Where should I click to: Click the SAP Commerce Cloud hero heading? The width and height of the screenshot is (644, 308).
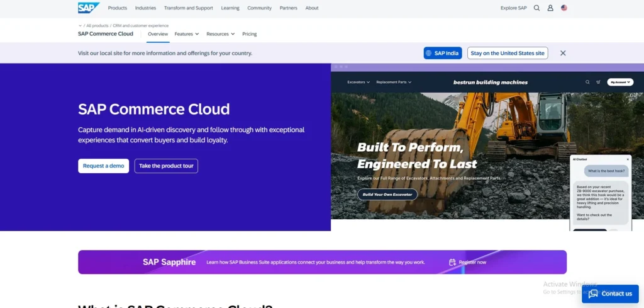tap(154, 110)
